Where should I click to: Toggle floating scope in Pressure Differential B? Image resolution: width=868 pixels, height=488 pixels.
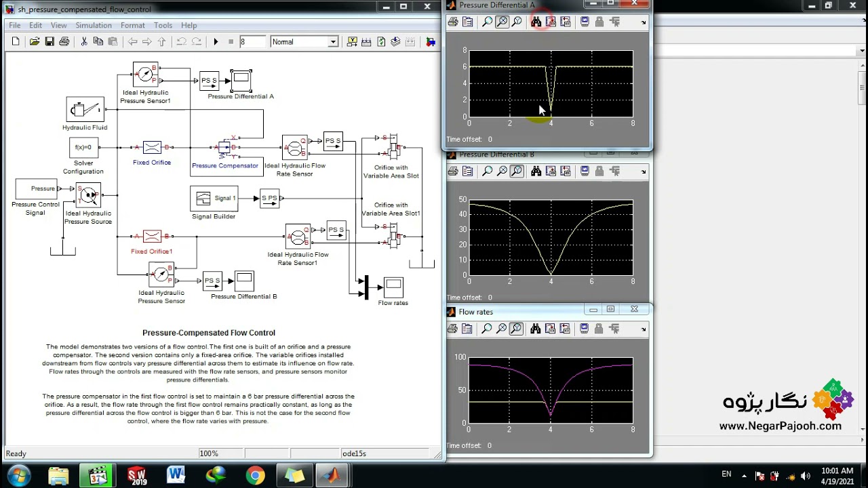pos(585,171)
